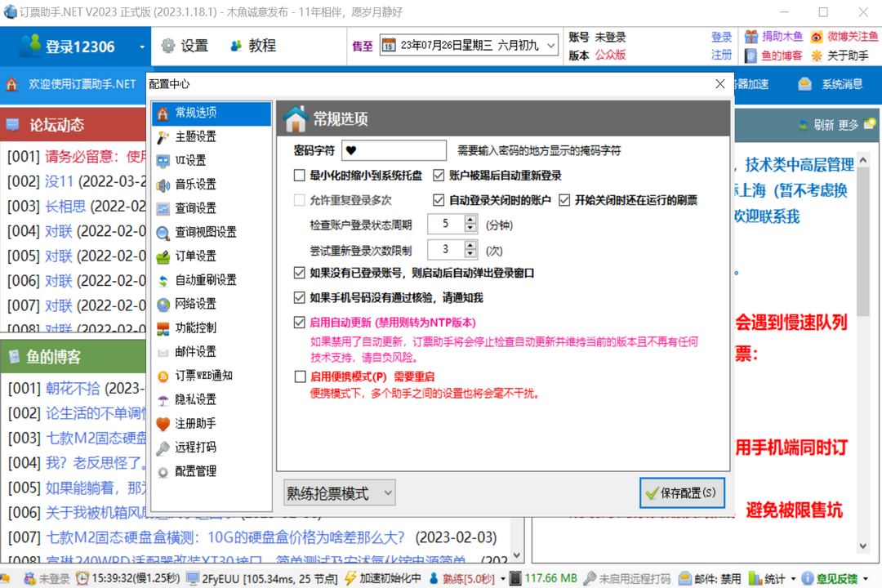
Task: Click 未启用远程打码 status bar item
Action: [628, 578]
